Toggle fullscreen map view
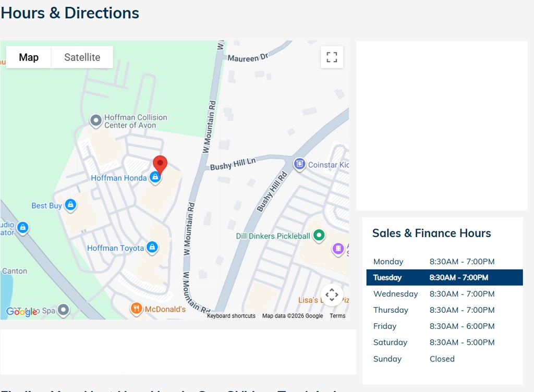 coord(332,57)
